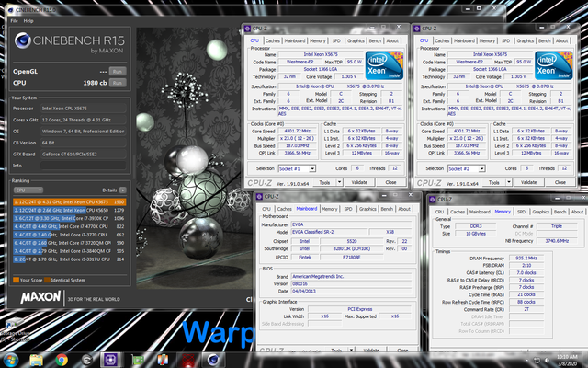Select ranking row 2 Xeon X5650 score 1279

coord(70,211)
